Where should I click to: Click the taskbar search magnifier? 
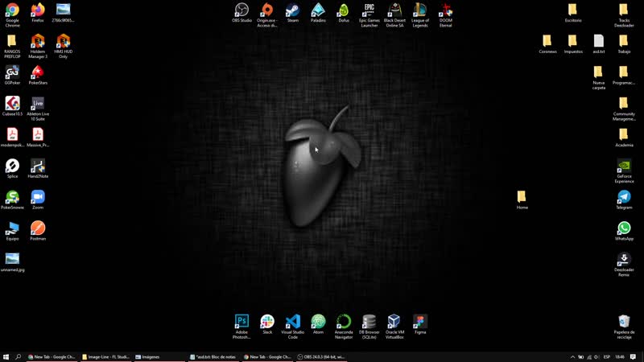click(18, 357)
